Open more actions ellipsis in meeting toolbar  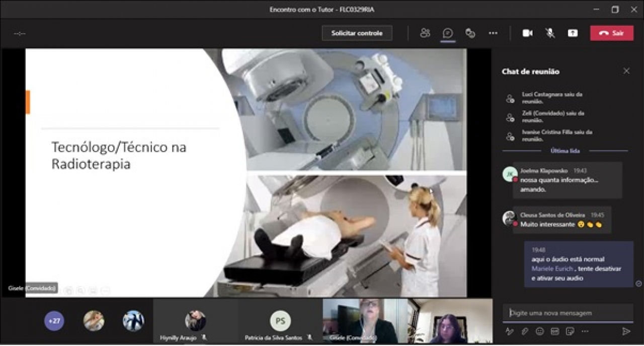click(493, 33)
